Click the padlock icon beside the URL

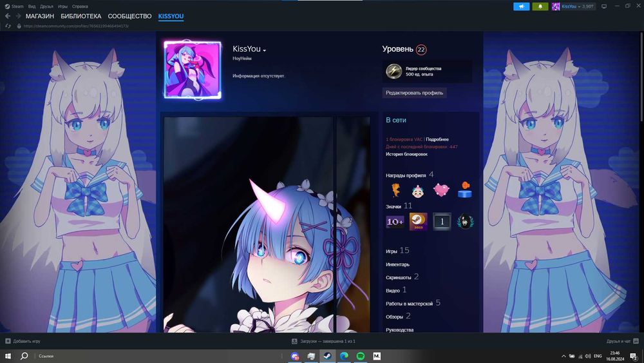pyautogui.click(x=19, y=26)
